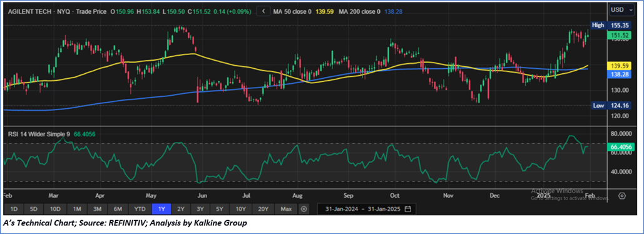Image resolution: width=644 pixels, height=234 pixels.
Task: Click the 40.0000 RSI axis label
Action: click(621, 171)
